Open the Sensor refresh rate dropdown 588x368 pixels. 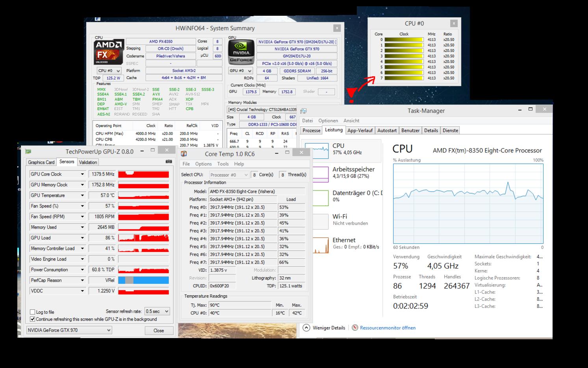click(x=157, y=311)
